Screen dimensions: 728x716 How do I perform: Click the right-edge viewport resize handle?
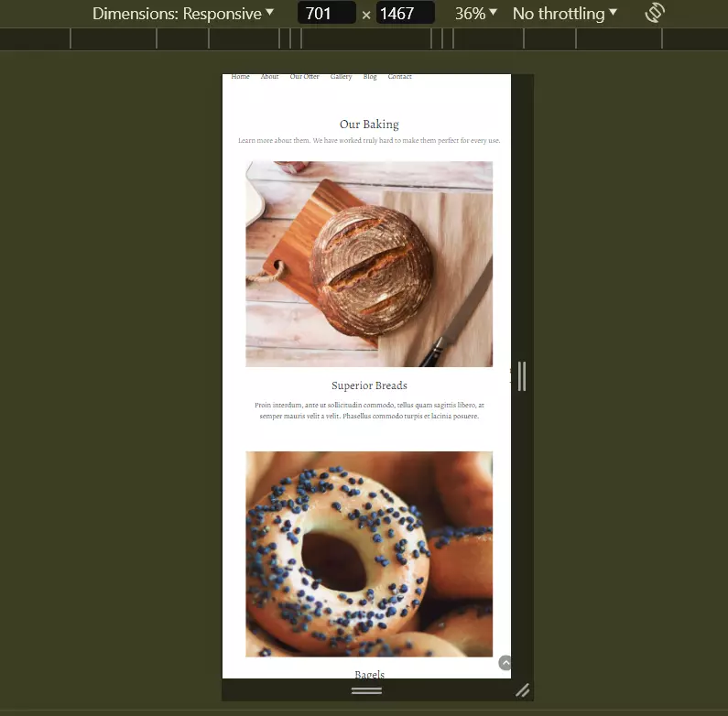pyautogui.click(x=522, y=376)
